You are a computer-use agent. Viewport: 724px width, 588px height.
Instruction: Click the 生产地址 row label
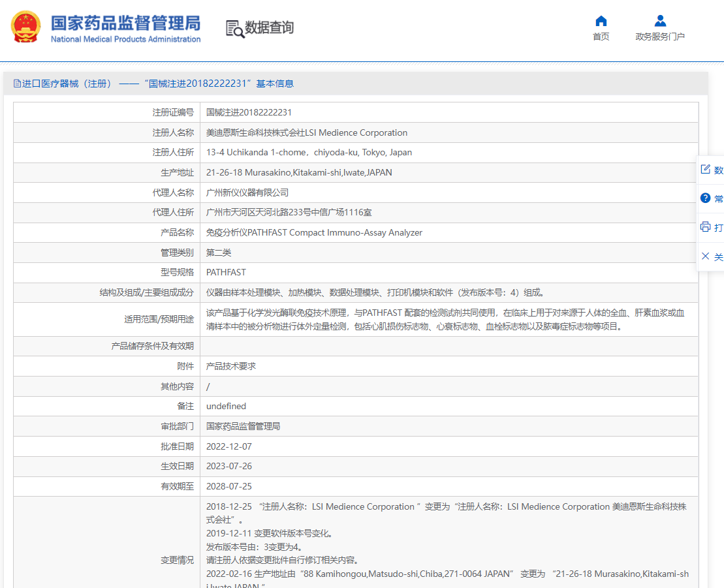point(178,173)
